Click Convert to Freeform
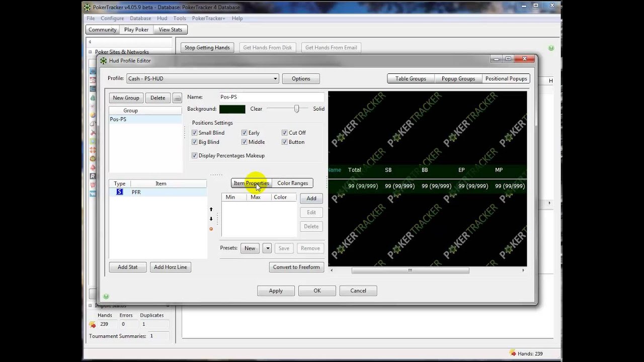 pos(296,267)
